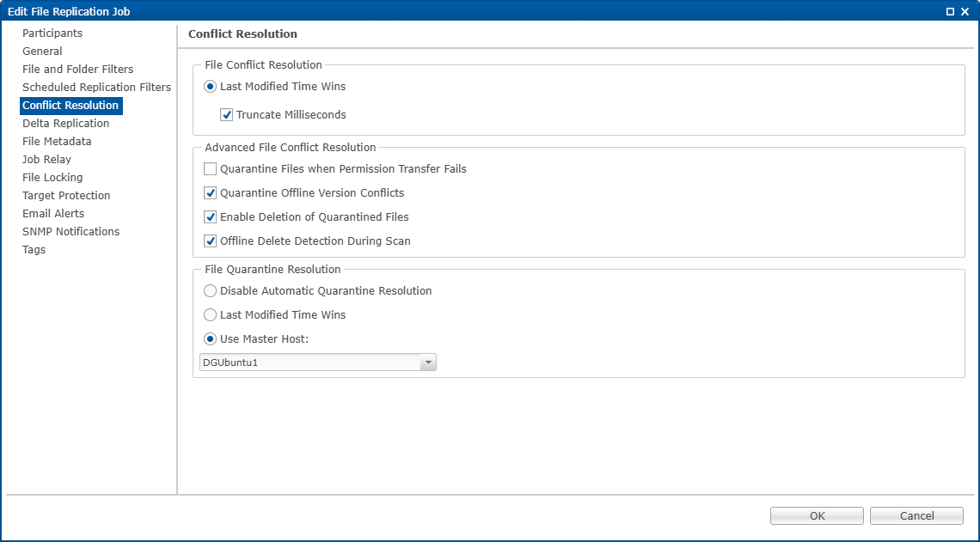The width and height of the screenshot is (980, 542).
Task: Cancel editing the replication job
Action: [916, 515]
